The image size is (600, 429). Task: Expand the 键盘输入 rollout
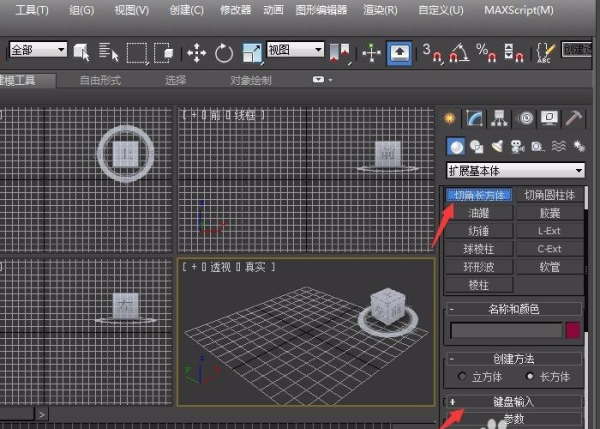pos(514,402)
